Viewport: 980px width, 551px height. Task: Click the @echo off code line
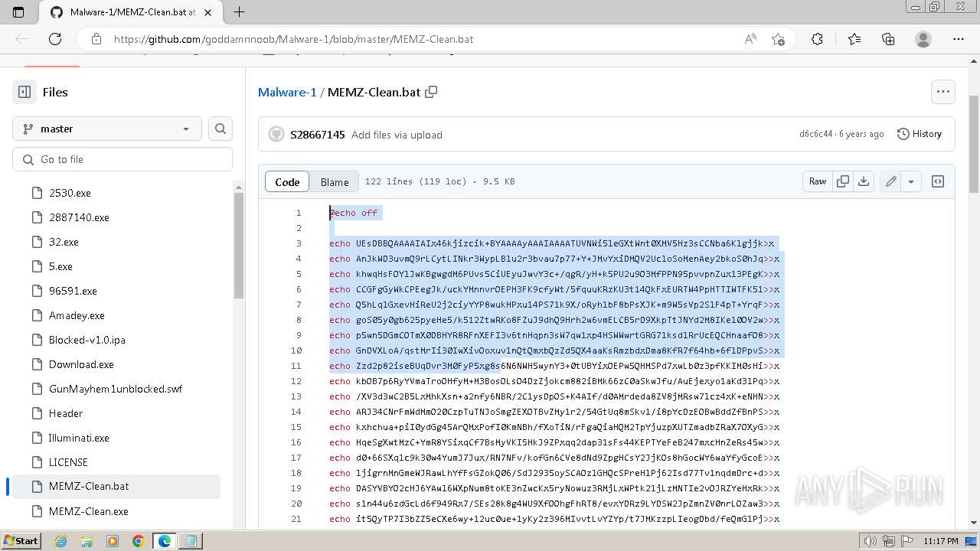pos(354,213)
